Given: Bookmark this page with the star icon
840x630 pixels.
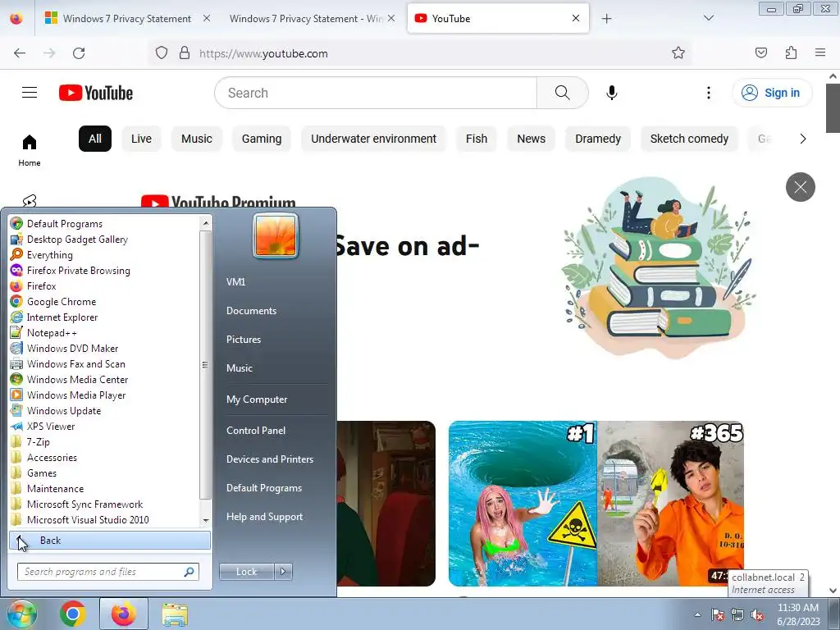Looking at the screenshot, I should pos(678,53).
